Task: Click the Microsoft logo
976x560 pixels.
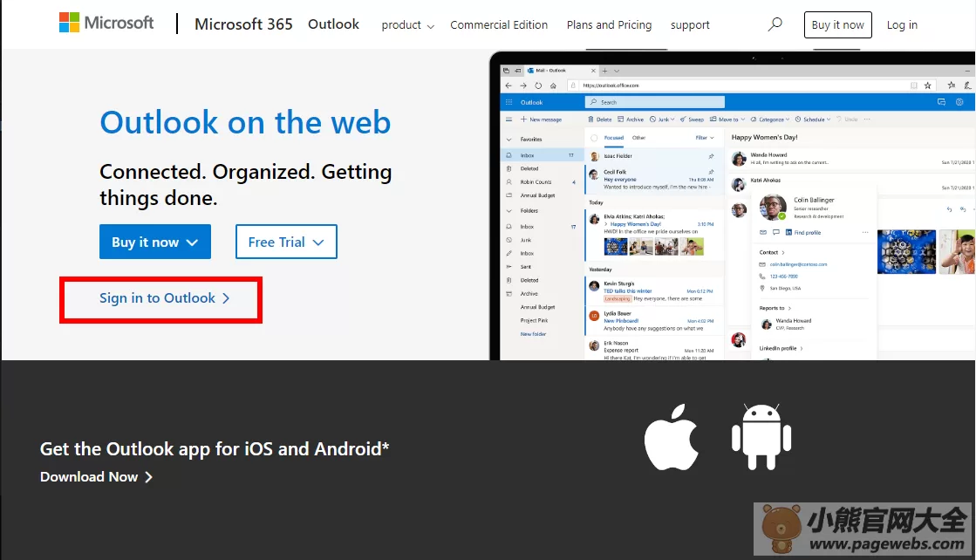Action: click(106, 23)
